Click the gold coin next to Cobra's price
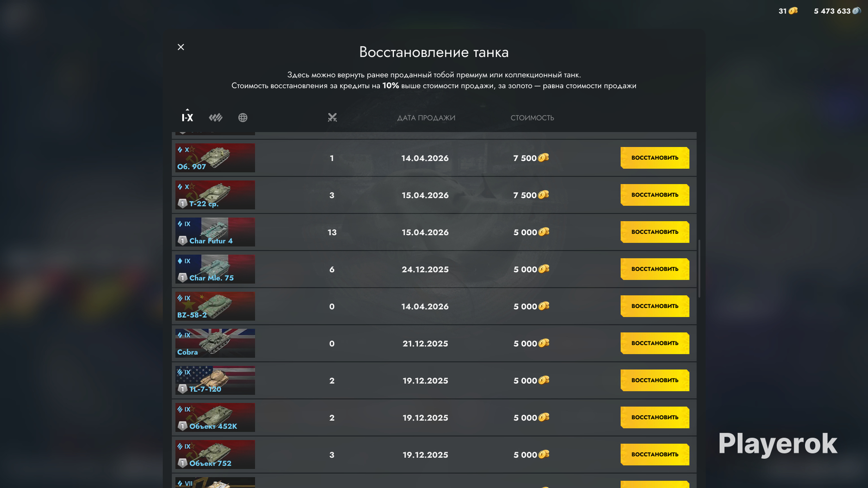Viewport: 868px width, 488px height. tap(544, 343)
